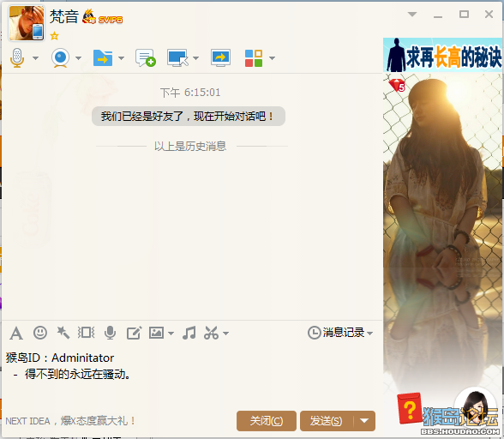The width and height of the screenshot is (504, 439).
Task: Open the colorful apps grid icon
Action: coord(254,58)
